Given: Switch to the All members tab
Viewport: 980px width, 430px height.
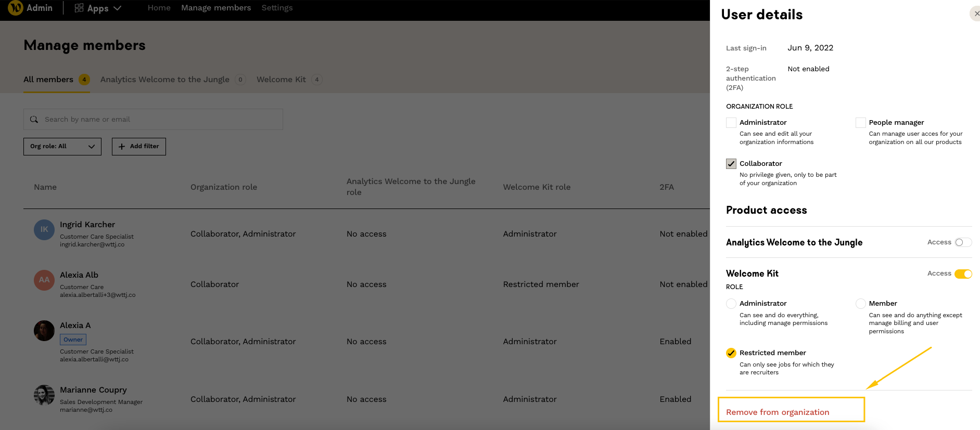Looking at the screenshot, I should pyautogui.click(x=57, y=80).
